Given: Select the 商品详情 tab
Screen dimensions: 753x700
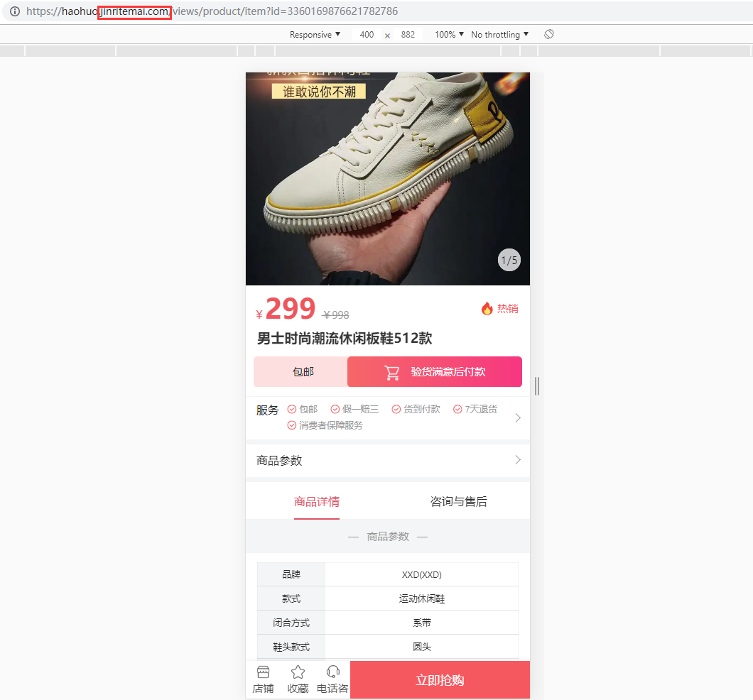Looking at the screenshot, I should pyautogui.click(x=317, y=502).
